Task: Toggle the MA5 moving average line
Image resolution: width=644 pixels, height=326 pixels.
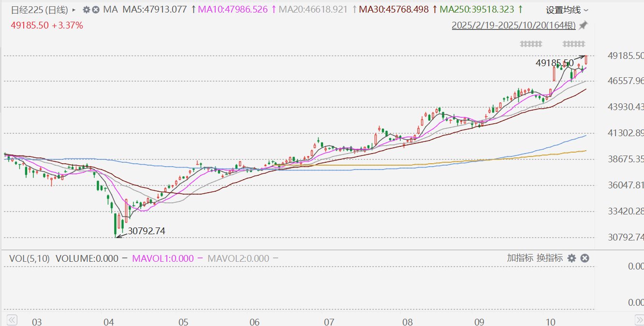Action: pos(154,10)
